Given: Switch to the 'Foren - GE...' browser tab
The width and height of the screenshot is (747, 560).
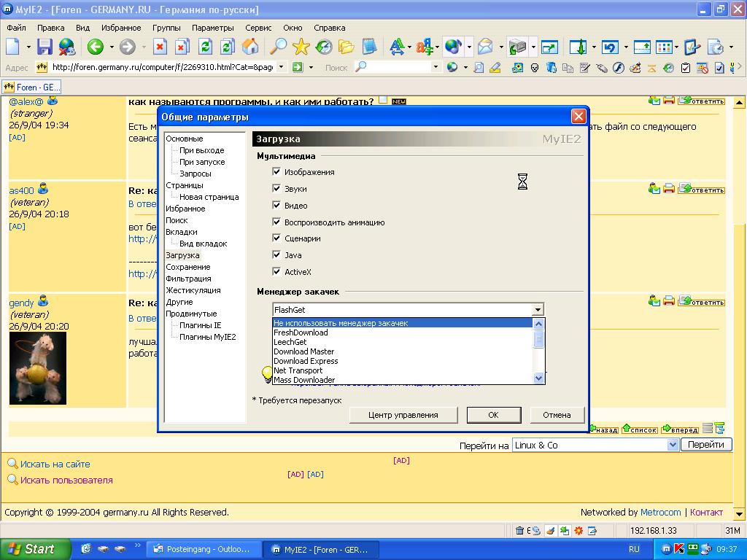Looking at the screenshot, I should (32, 87).
